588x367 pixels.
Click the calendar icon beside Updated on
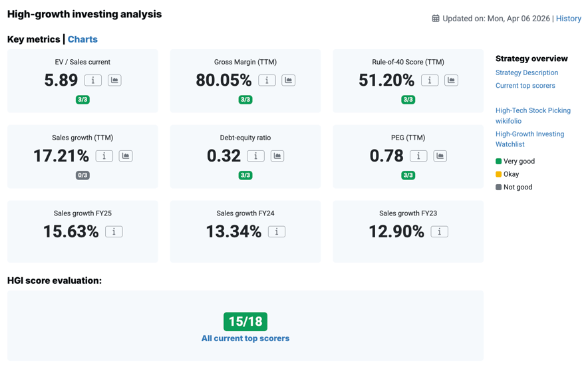[436, 19]
